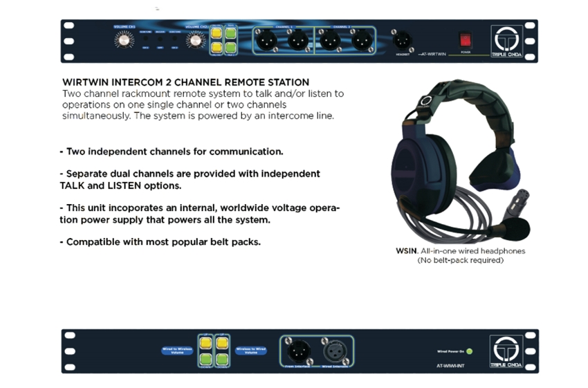Click the first XLR connector under Channel 2
Viewport: 588px width, 388px height.
330,41
